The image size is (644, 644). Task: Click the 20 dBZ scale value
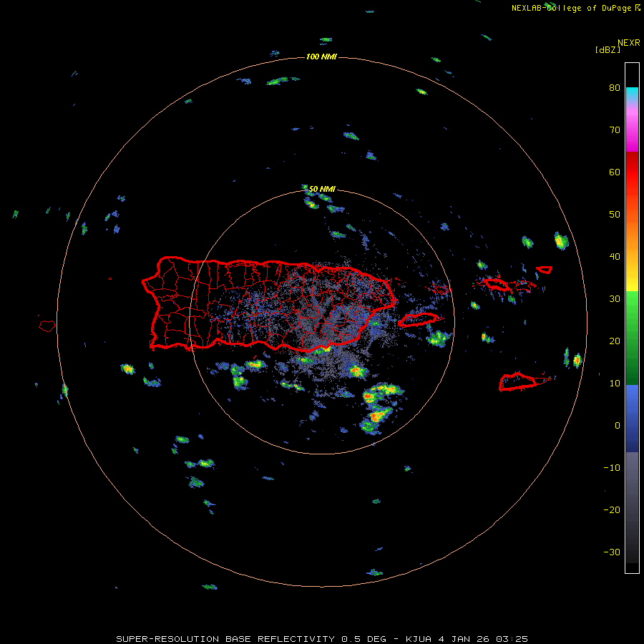615,341
